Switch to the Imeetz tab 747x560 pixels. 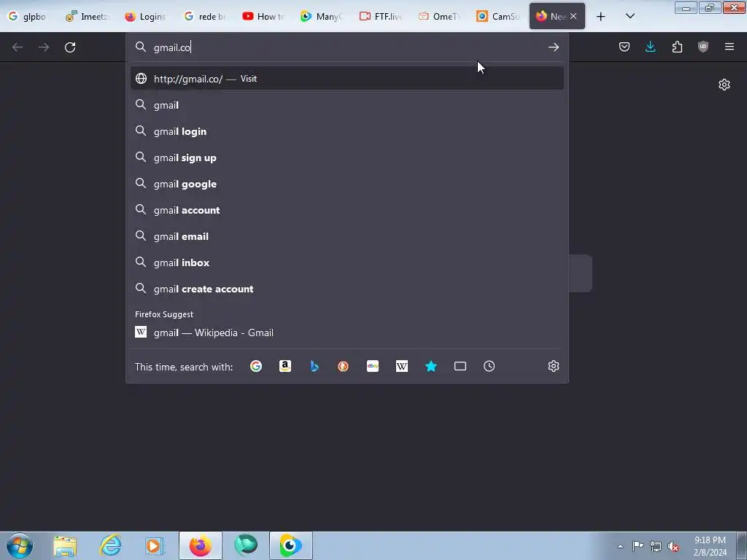[x=88, y=17]
